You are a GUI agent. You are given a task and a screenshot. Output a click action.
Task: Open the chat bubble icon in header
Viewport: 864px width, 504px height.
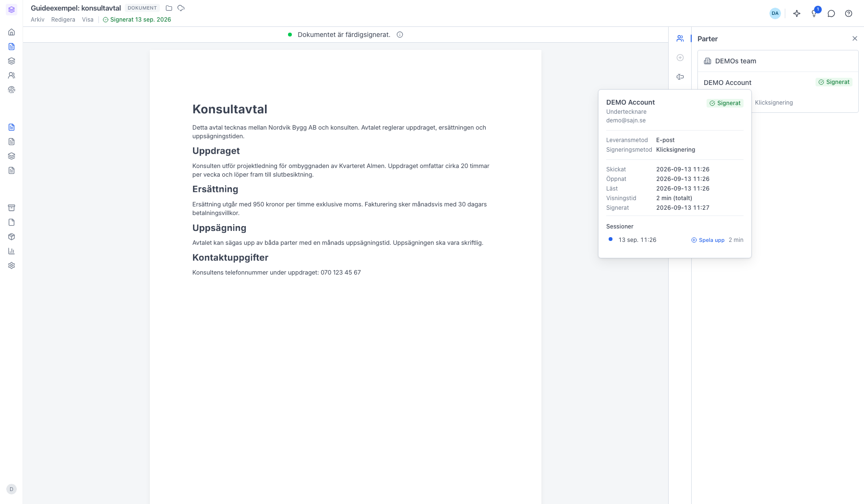(831, 13)
